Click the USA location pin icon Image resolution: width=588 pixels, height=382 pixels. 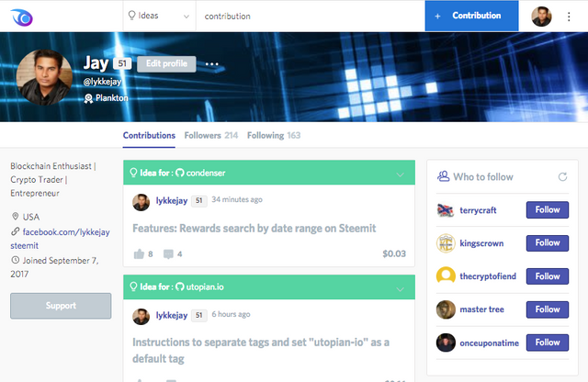pyautogui.click(x=16, y=217)
